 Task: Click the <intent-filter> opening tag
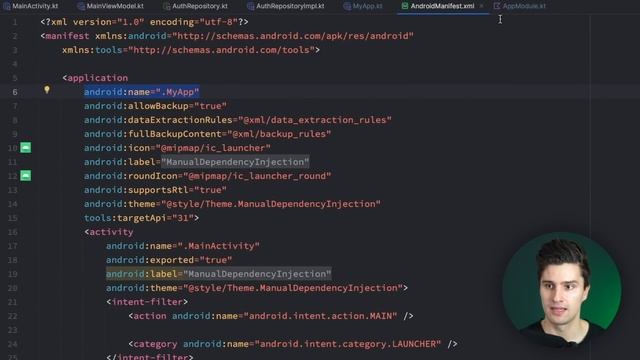(x=147, y=302)
